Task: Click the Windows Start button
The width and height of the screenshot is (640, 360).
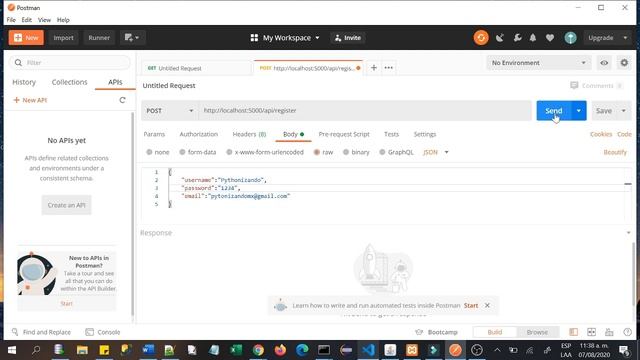Action: [12, 350]
